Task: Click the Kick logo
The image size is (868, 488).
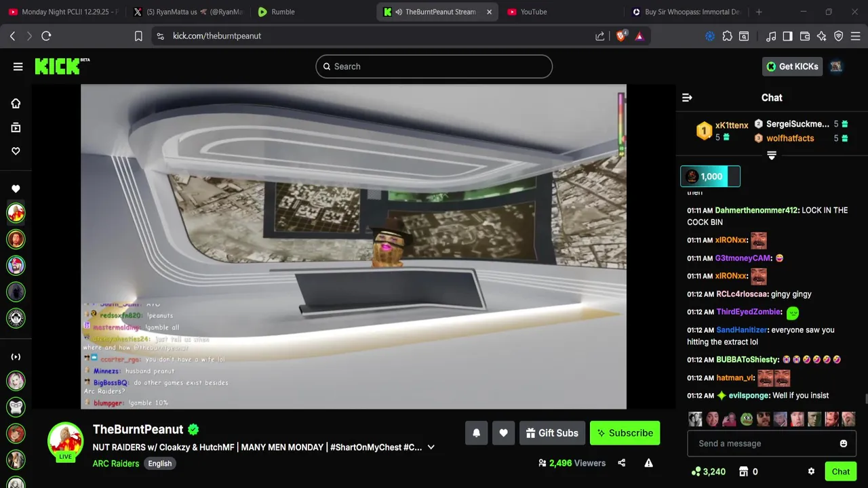Action: (62, 66)
